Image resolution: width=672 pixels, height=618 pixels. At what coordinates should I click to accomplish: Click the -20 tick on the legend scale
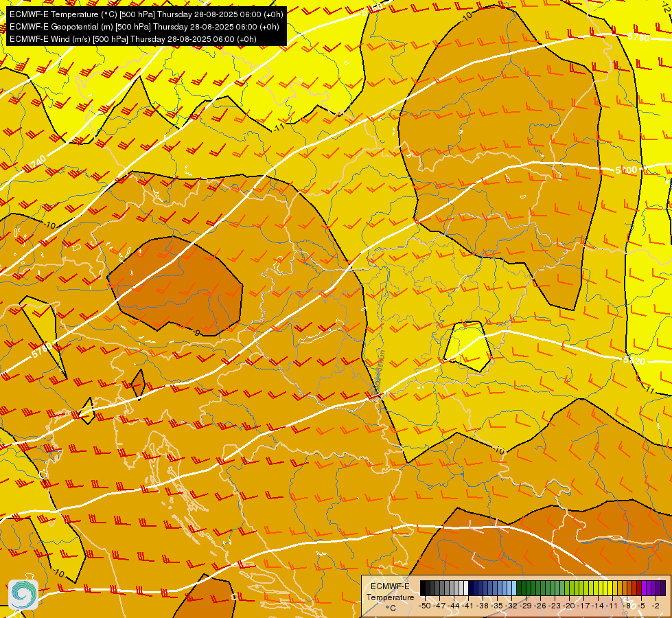tap(569, 606)
